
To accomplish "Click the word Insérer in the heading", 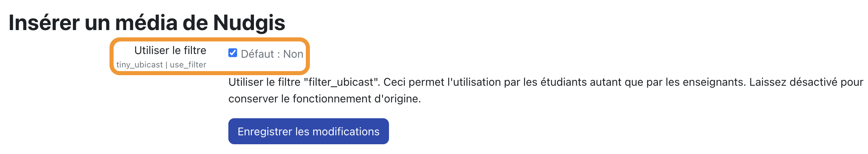I will [44, 22].
